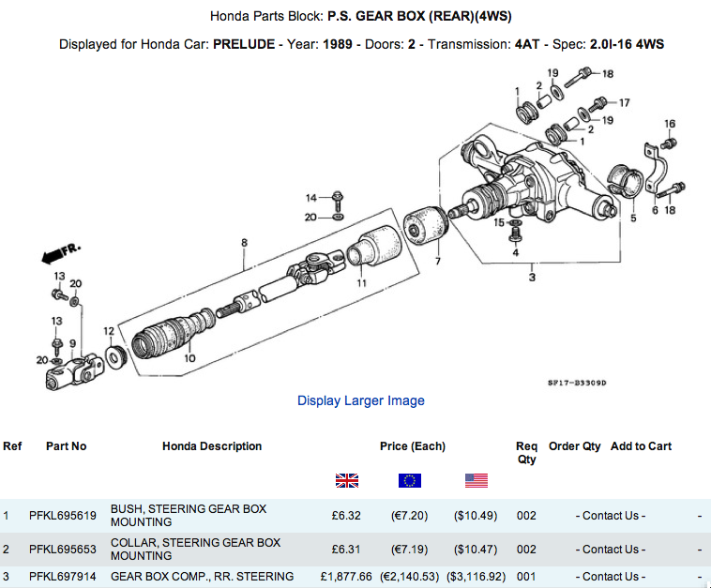This screenshot has height=588, width=711.
Task: Select part number PFKL695619
Action: (63, 516)
